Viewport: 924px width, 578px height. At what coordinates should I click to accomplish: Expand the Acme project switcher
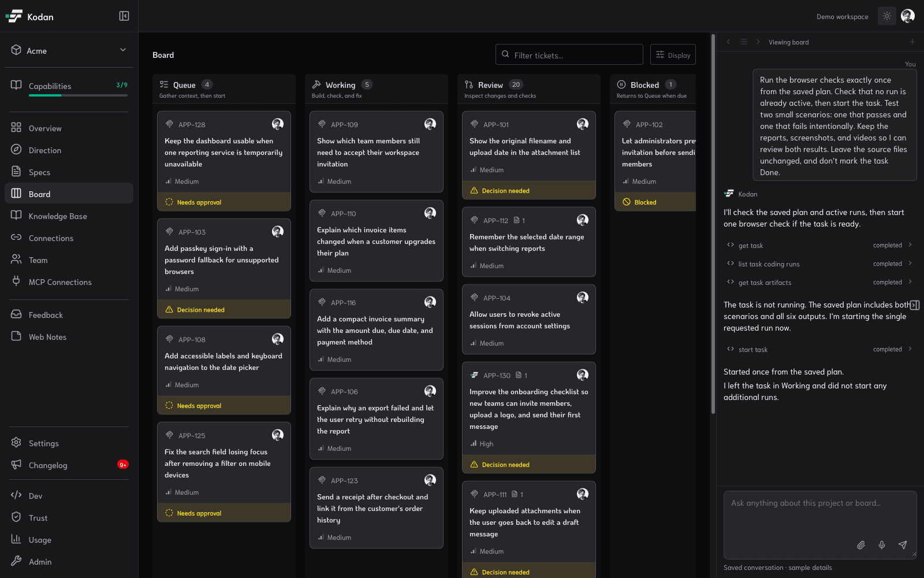[69, 50]
